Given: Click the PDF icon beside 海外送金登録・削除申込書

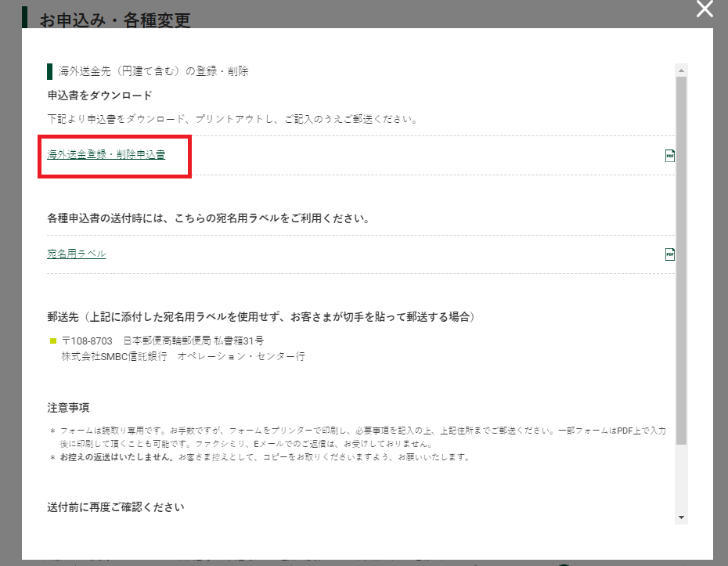Looking at the screenshot, I should coord(669,156).
